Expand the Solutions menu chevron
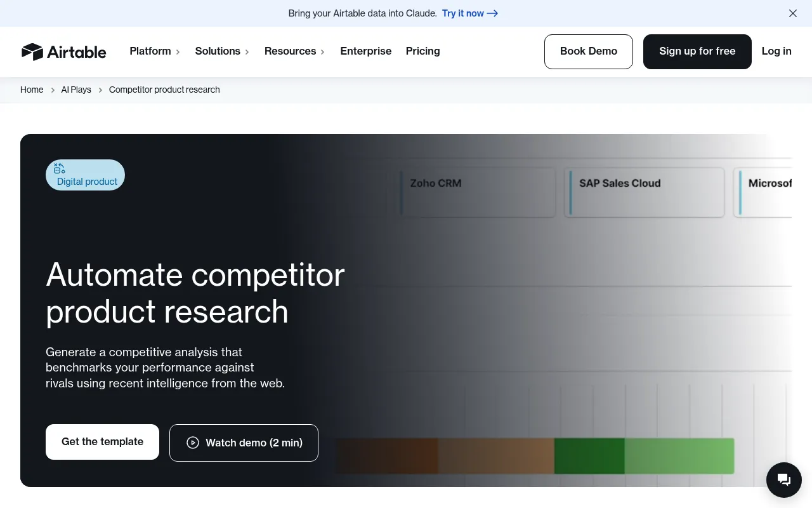The height and width of the screenshot is (508, 812). click(x=247, y=52)
